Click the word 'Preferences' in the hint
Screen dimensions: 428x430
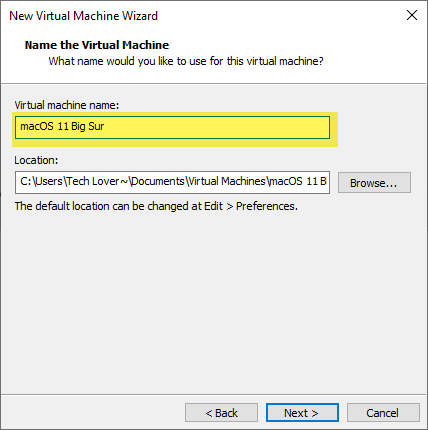(266, 206)
